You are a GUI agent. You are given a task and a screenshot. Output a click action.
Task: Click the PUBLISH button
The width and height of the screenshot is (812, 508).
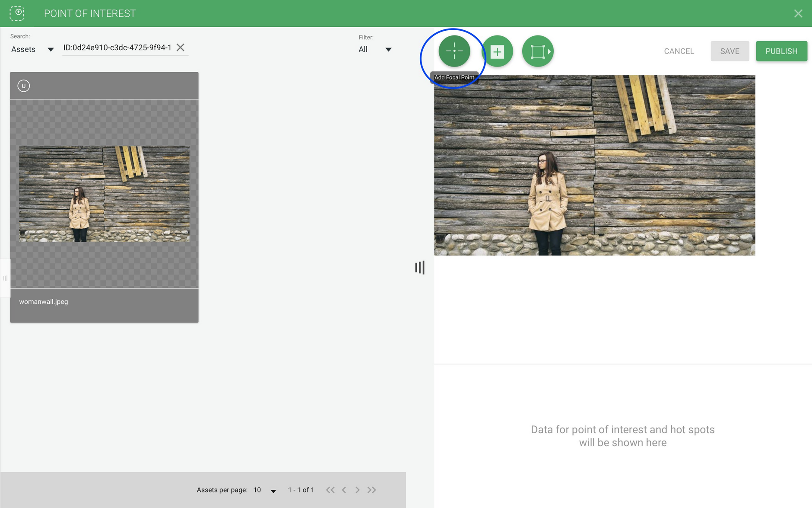[x=781, y=51]
